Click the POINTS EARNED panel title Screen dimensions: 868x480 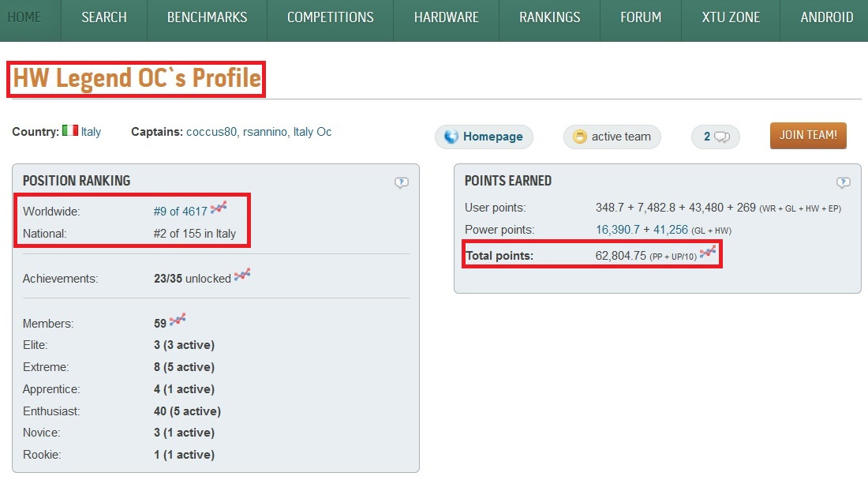[x=507, y=181]
